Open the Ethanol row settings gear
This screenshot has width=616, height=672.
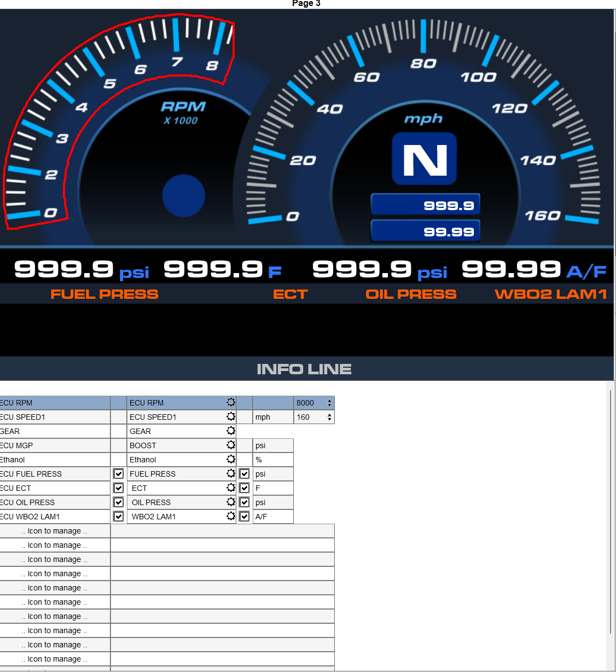point(231,459)
